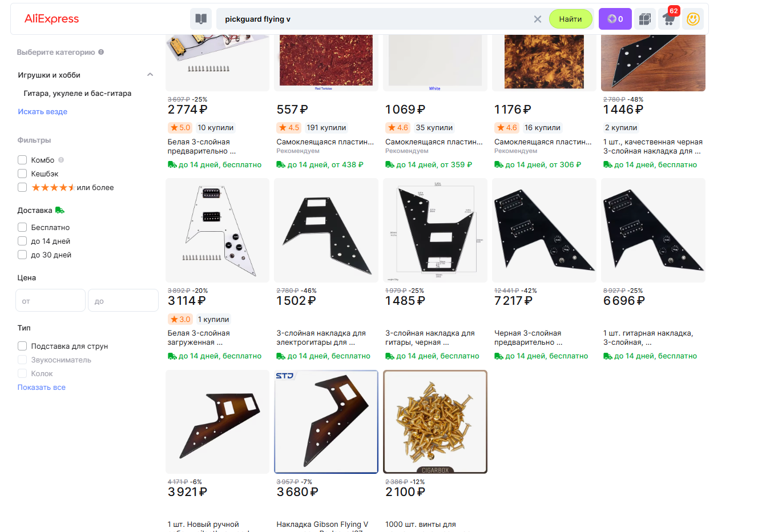Open the purple coins balance button

click(615, 19)
